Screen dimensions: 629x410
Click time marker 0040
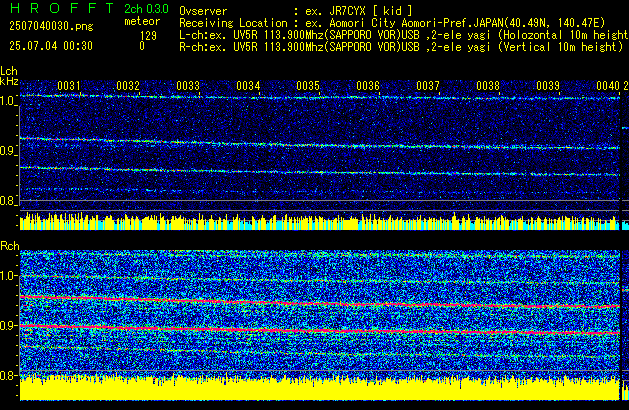(x=608, y=86)
